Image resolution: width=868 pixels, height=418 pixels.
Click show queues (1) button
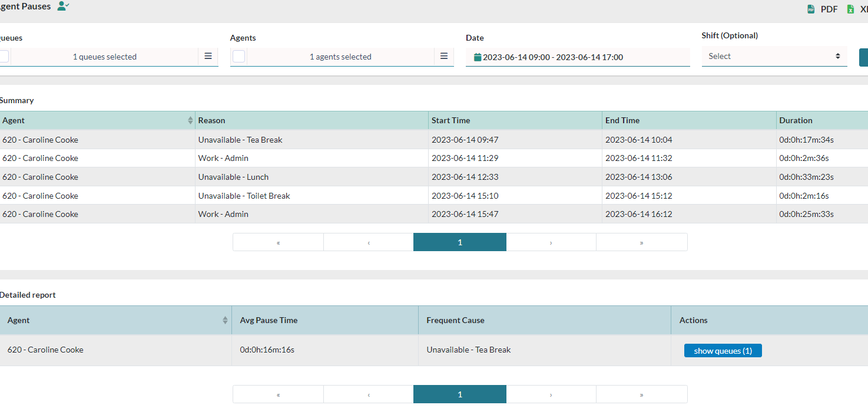pos(723,351)
